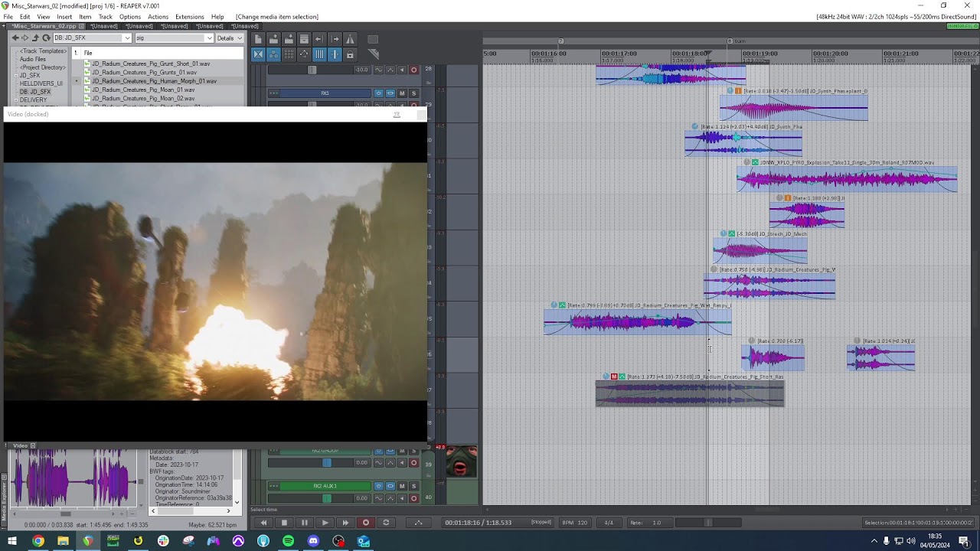Click the Play button in transport bar

click(x=325, y=523)
